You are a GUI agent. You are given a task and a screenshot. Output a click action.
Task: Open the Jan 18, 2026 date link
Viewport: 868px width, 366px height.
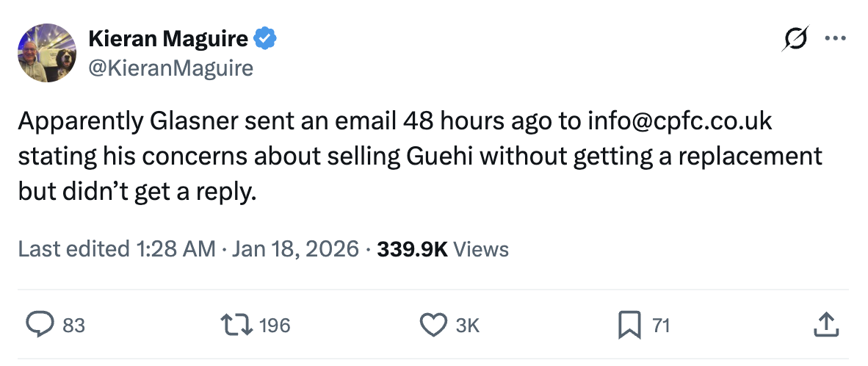pos(294,249)
